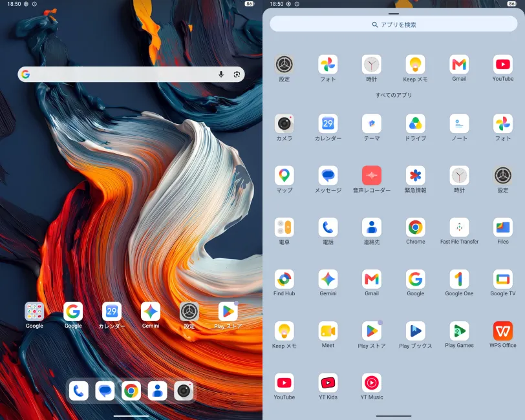
Task: Launch the マップ app
Action: [x=284, y=175]
